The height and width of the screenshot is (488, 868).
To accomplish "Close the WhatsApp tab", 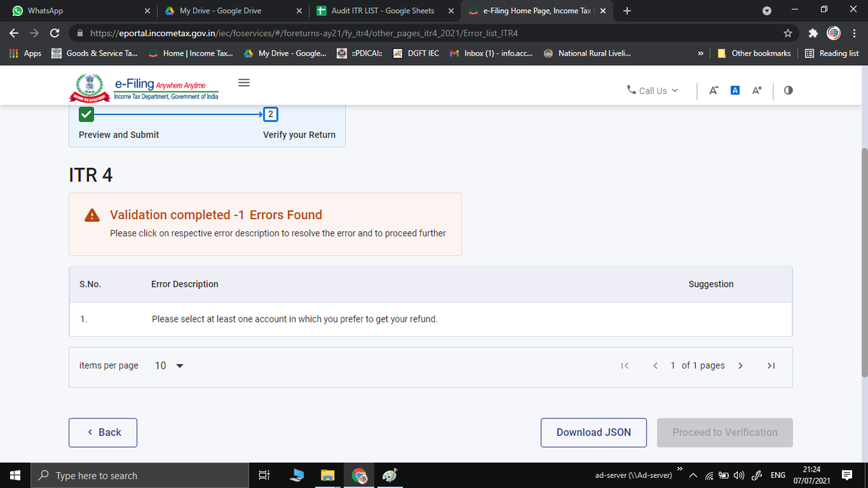I will tap(147, 11).
